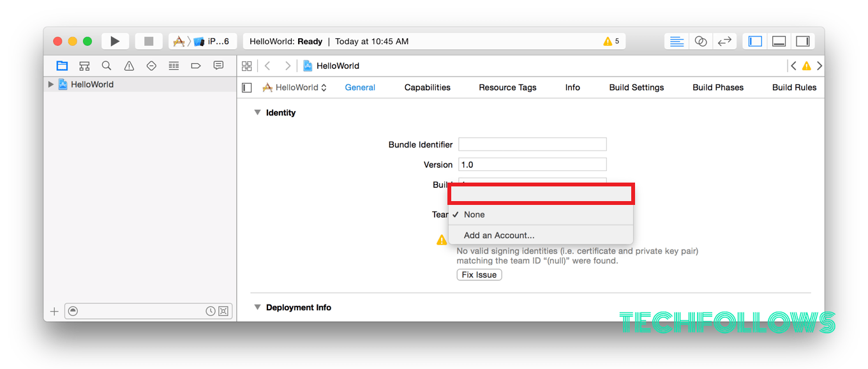Collapse the Deployment Info section
The height and width of the screenshot is (369, 868).
(x=258, y=307)
